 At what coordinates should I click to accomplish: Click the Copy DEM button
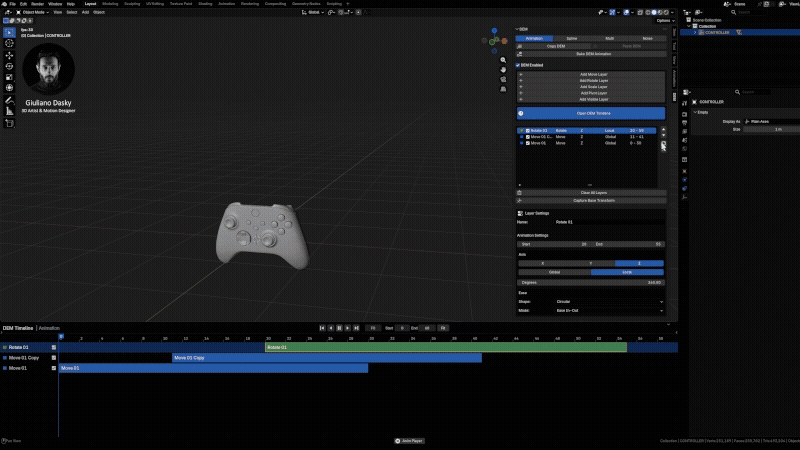point(556,46)
